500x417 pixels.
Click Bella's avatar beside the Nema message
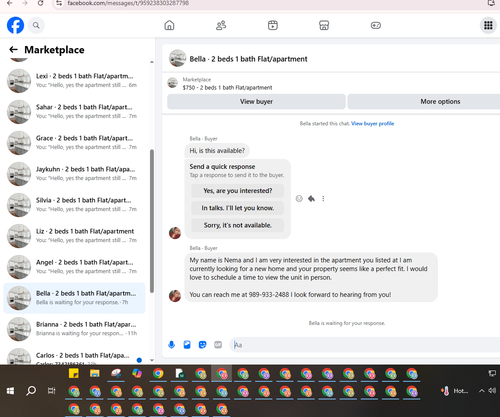point(175,295)
